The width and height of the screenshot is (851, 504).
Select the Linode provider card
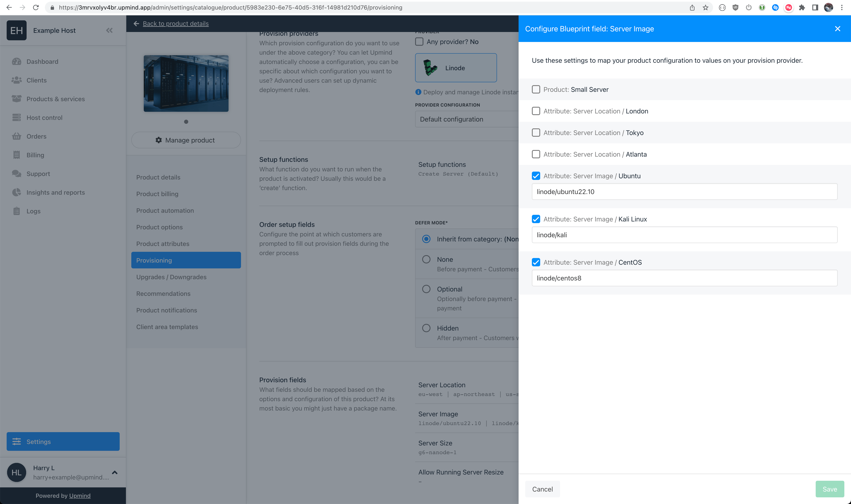pos(456,68)
